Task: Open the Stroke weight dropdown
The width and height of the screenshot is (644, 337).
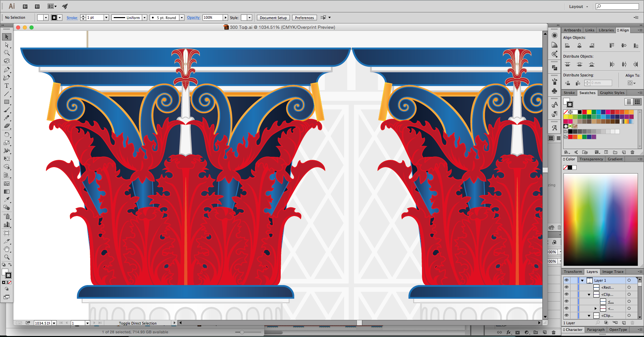Action: 106,18
